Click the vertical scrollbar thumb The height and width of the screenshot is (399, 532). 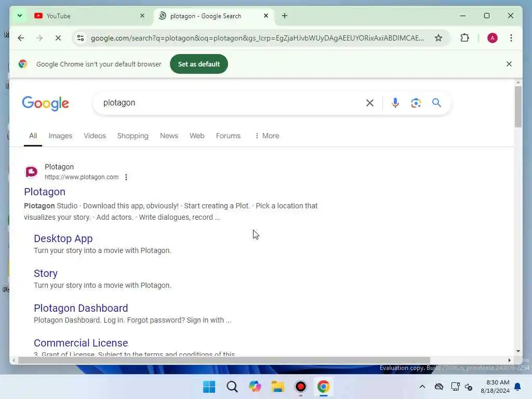click(518, 107)
